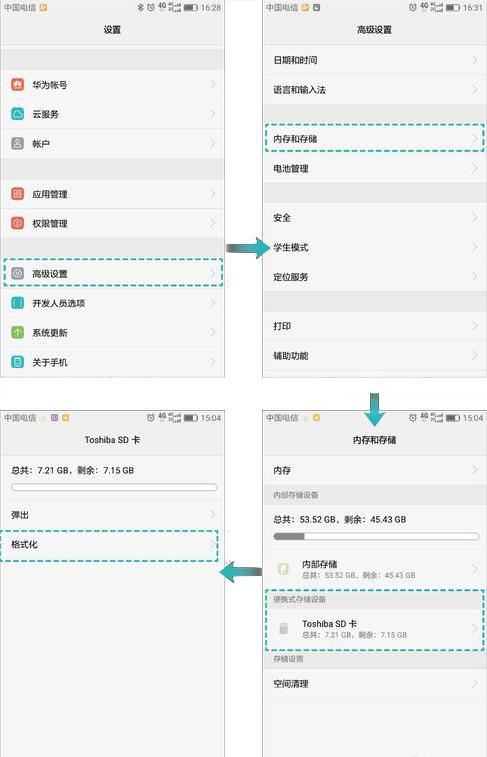
Task: Open the advanced settings (高级设置) gear icon
Action: coord(17,273)
